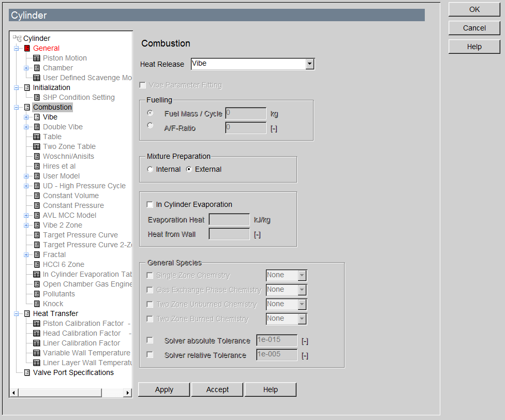Click the Help button below Cancel
The width and height of the screenshot is (505, 420).
474,47
